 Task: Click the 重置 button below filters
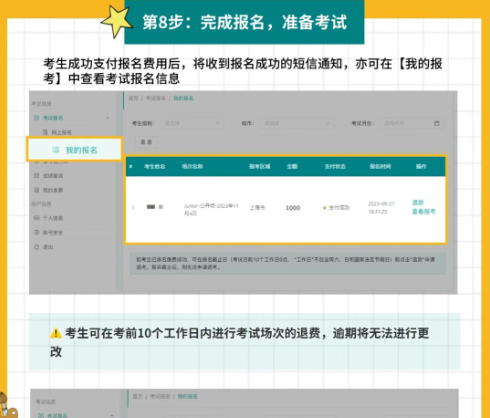pos(146,142)
